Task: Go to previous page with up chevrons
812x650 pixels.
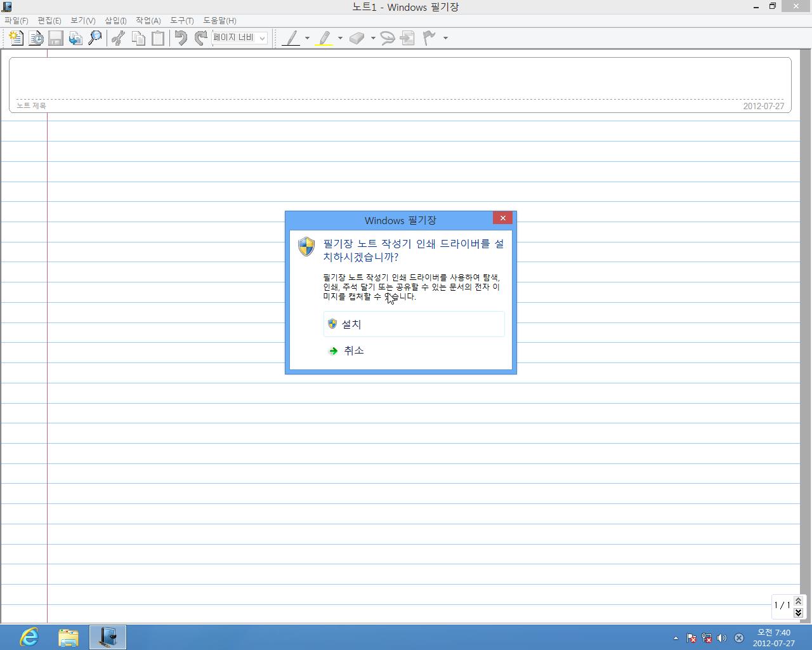Action: pyautogui.click(x=798, y=600)
